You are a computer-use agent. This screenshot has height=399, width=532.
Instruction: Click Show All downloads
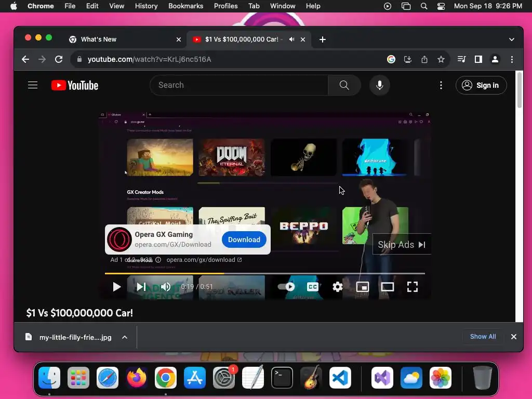coord(483,337)
